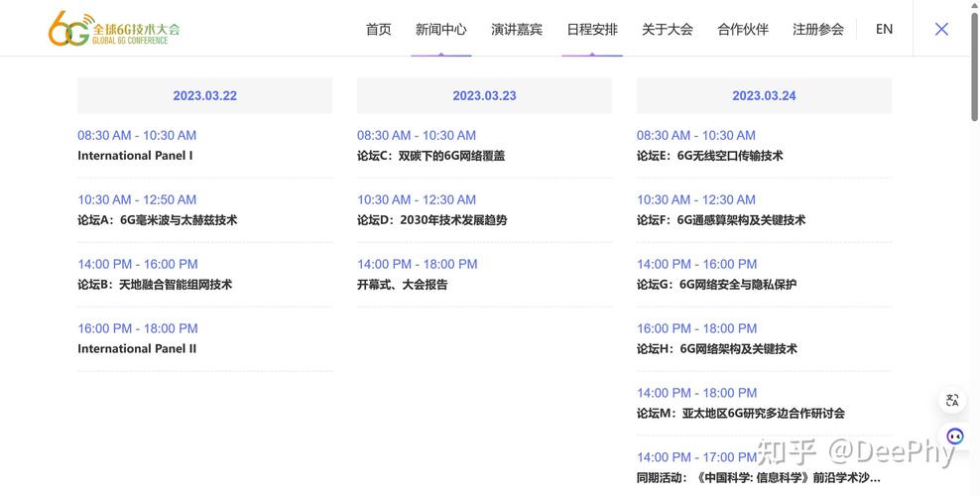
Task: Click the Global 6G Conference logo
Action: [114, 29]
